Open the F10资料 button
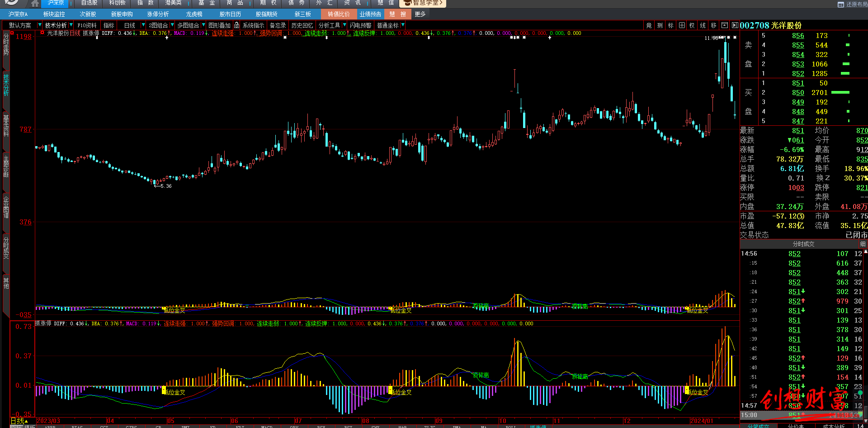 click(87, 25)
